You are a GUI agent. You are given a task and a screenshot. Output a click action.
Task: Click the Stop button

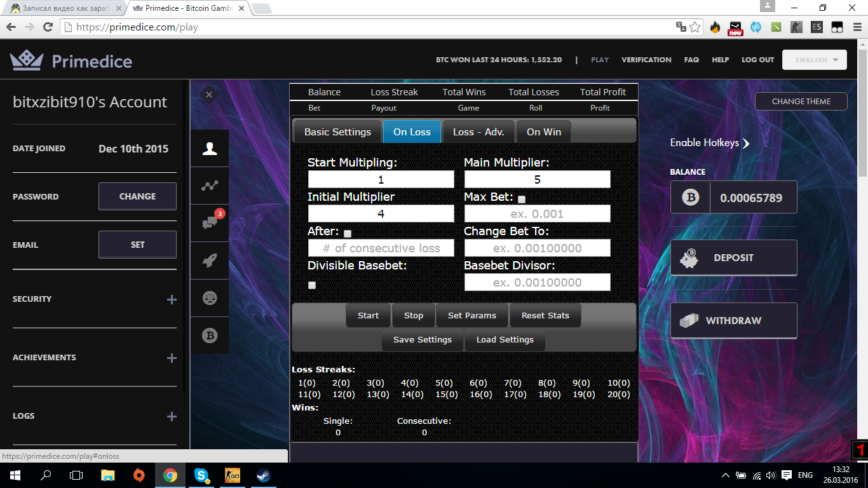(x=414, y=315)
